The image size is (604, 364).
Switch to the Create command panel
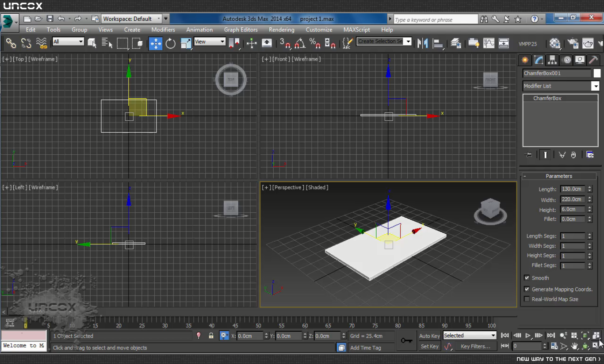525,60
